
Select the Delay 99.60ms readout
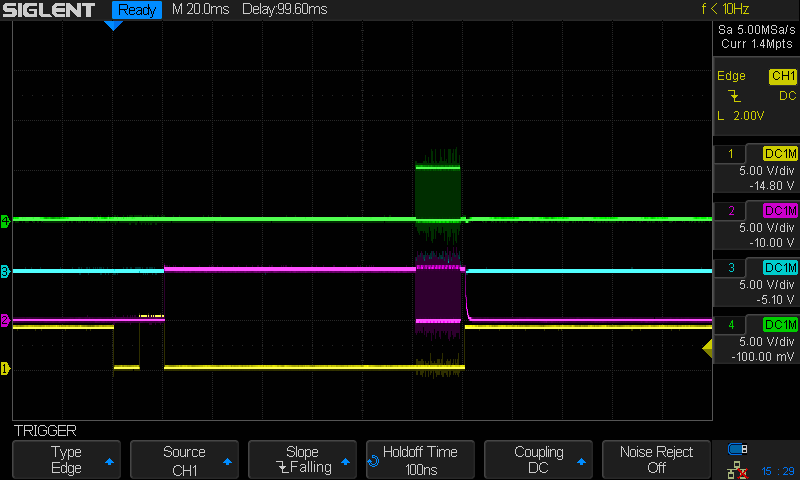(x=285, y=9)
